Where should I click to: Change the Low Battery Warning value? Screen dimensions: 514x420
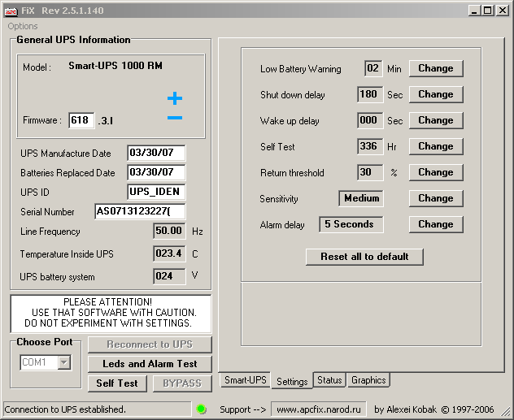coord(436,68)
